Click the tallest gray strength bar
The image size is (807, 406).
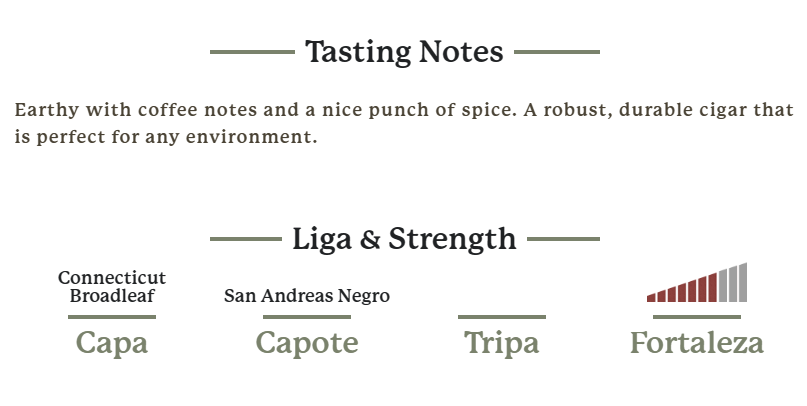click(743, 283)
